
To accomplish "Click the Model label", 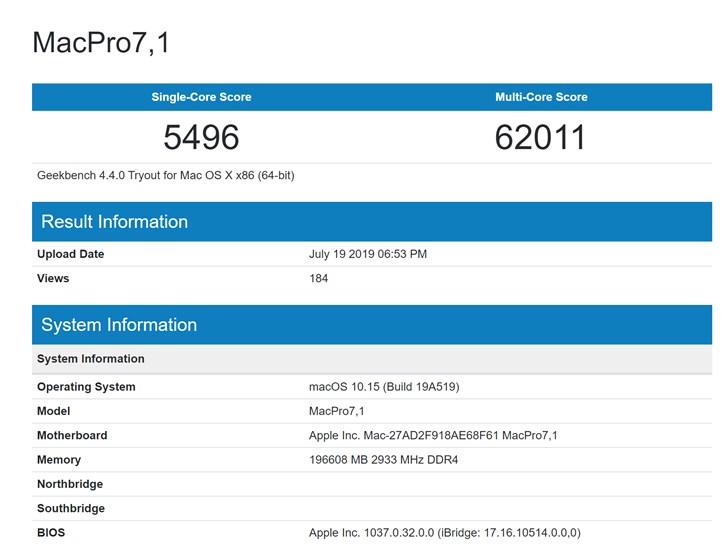I will [x=53, y=411].
